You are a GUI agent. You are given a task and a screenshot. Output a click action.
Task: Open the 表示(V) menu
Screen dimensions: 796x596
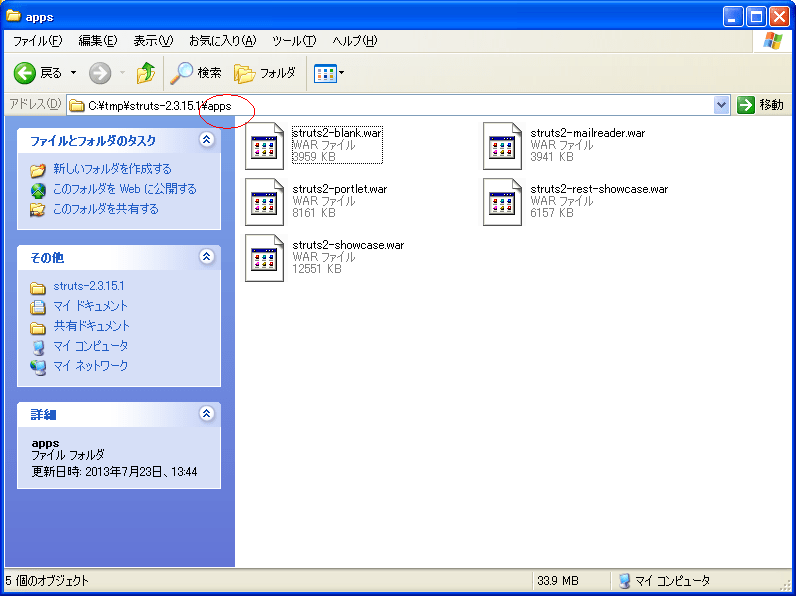(153, 41)
